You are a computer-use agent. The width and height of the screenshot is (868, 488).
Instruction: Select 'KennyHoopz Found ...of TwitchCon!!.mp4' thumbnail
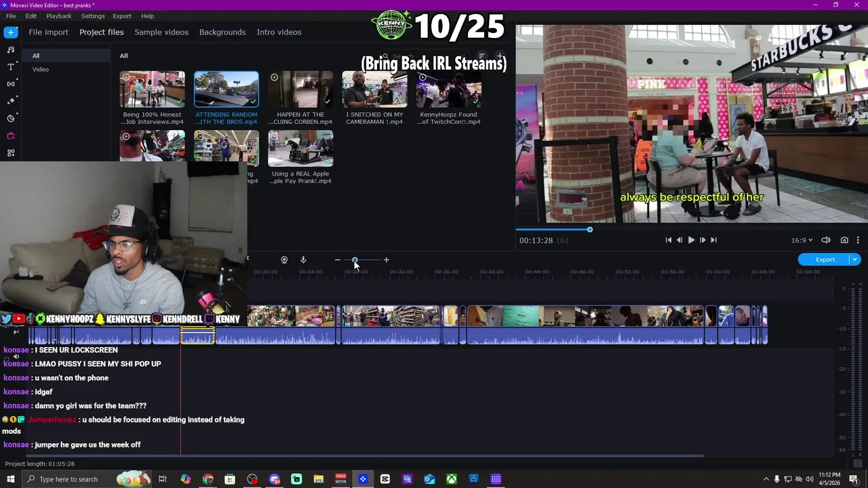click(x=448, y=89)
